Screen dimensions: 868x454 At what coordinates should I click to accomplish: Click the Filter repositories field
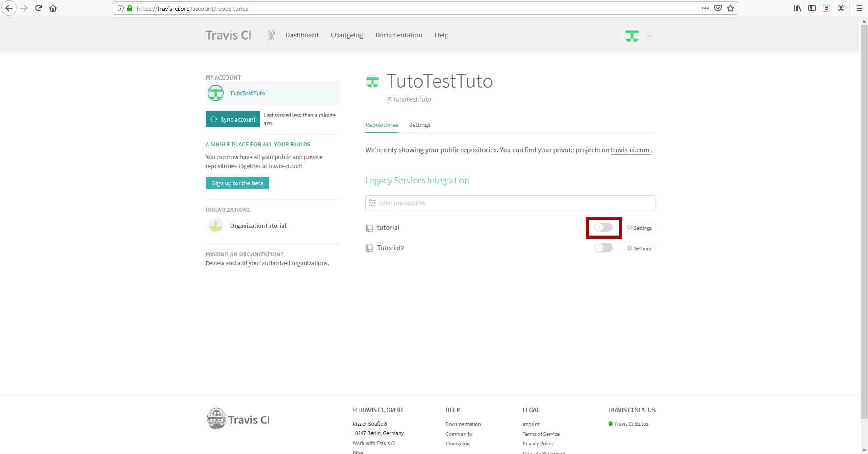coord(510,203)
